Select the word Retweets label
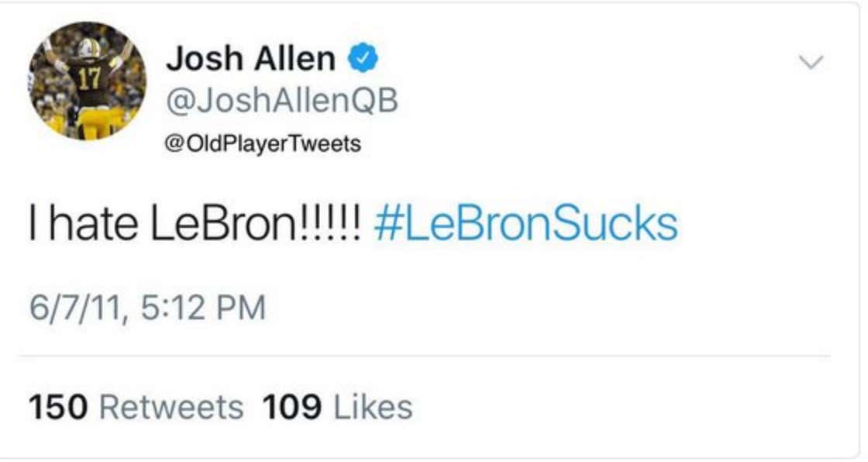This screenshot has width=868, height=462. (x=171, y=407)
